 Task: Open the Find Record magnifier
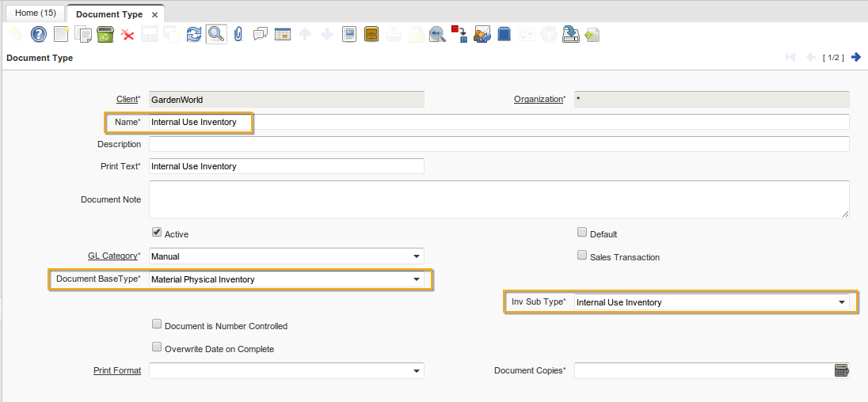point(215,34)
